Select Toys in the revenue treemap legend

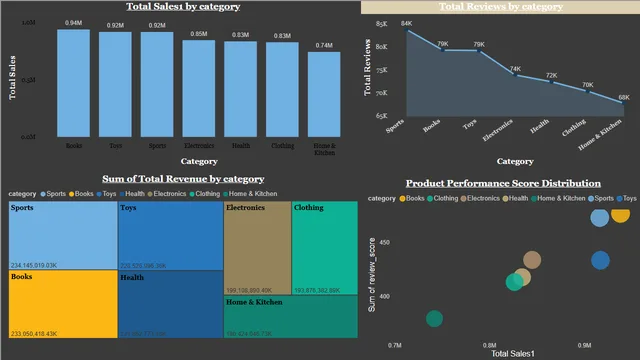pos(107,194)
